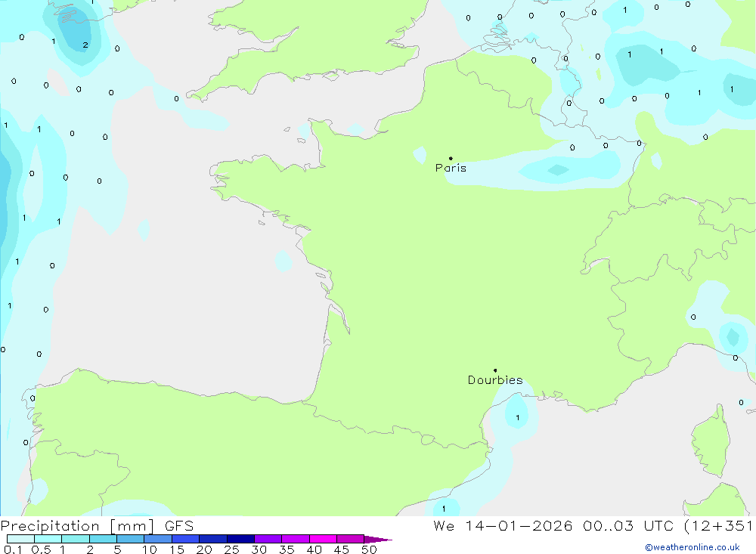Click the legend label '25'
756x554 pixels.
[231, 549]
